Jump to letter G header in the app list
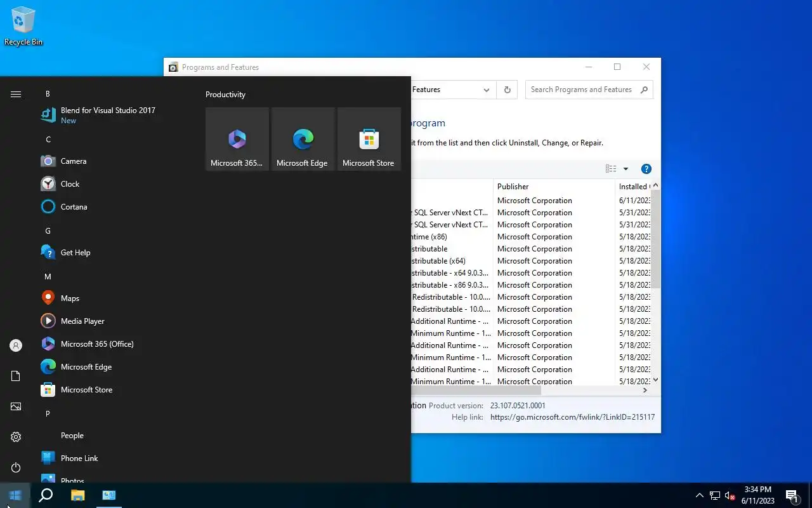812x508 pixels. [x=48, y=231]
